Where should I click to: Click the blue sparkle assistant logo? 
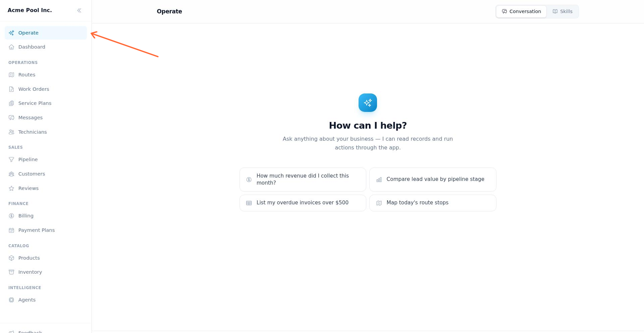pyautogui.click(x=368, y=103)
